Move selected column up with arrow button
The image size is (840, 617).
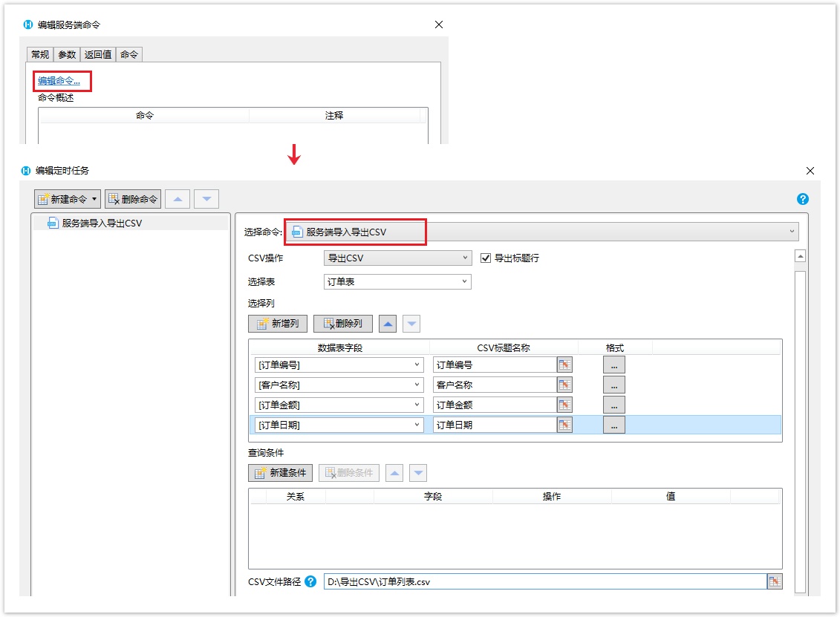point(388,324)
